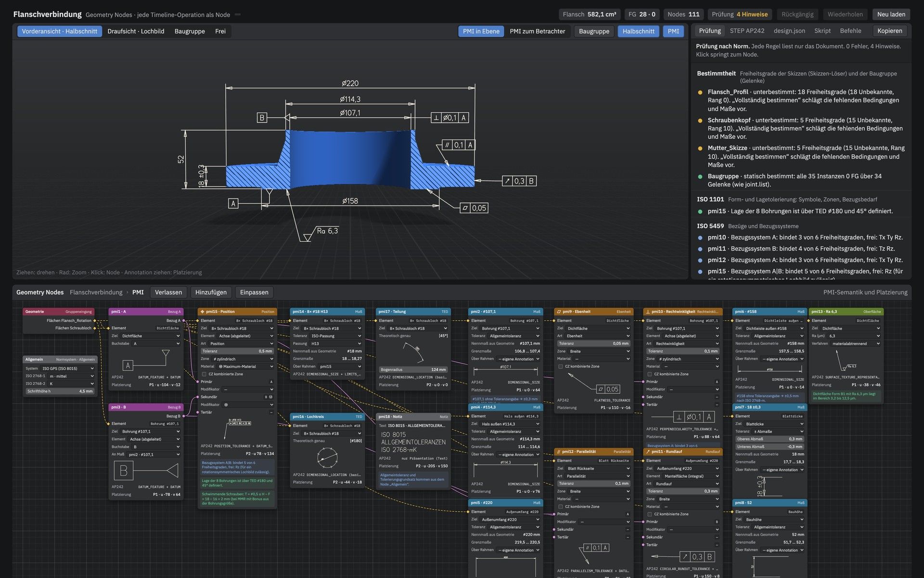Open ISO 2768-1 dropdown showing m · mittel
The height and width of the screenshot is (578, 924).
coord(71,376)
